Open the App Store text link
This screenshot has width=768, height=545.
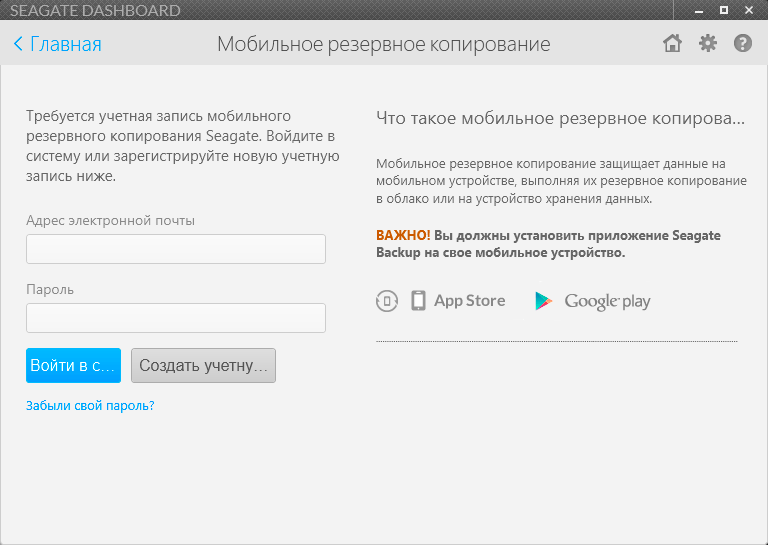[x=469, y=301]
